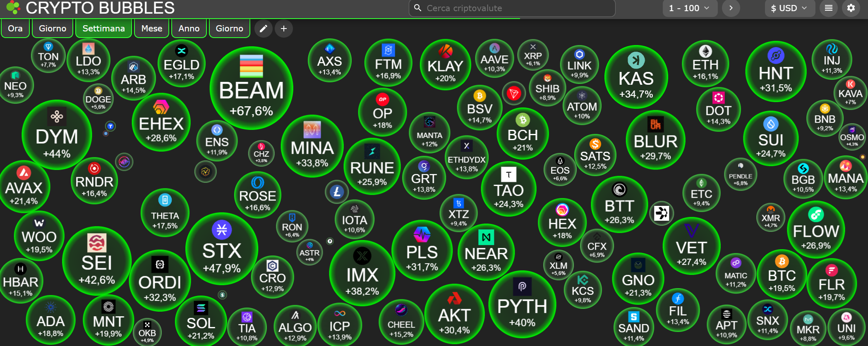Select the DYM bubble
Viewport: 868px width, 346px height.
click(57, 135)
